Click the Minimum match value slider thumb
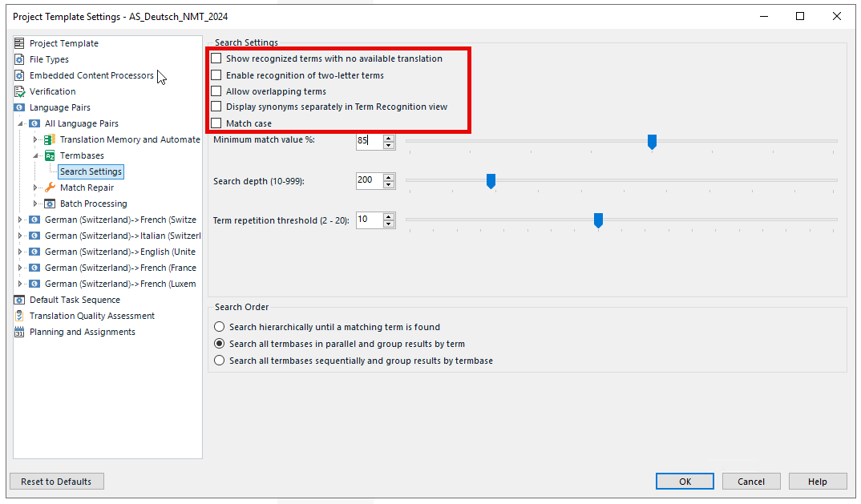The image size is (861, 504). 652,142
